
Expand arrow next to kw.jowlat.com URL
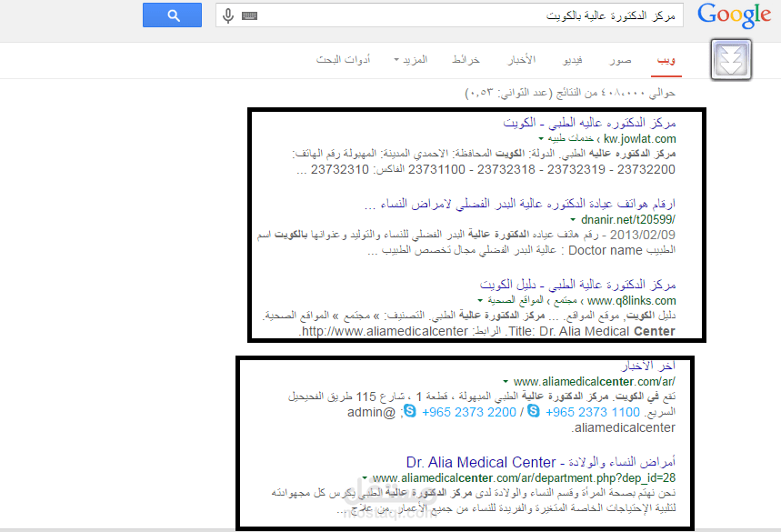point(541,138)
